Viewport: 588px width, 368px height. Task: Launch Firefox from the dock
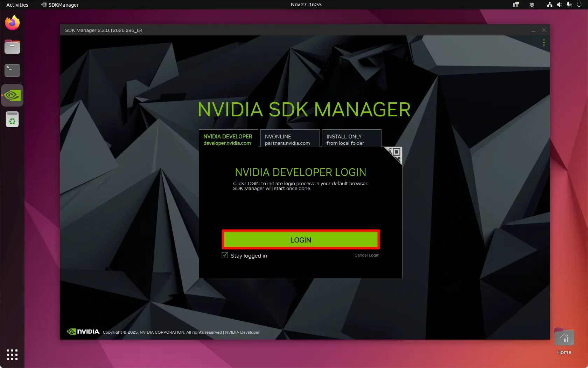12,22
